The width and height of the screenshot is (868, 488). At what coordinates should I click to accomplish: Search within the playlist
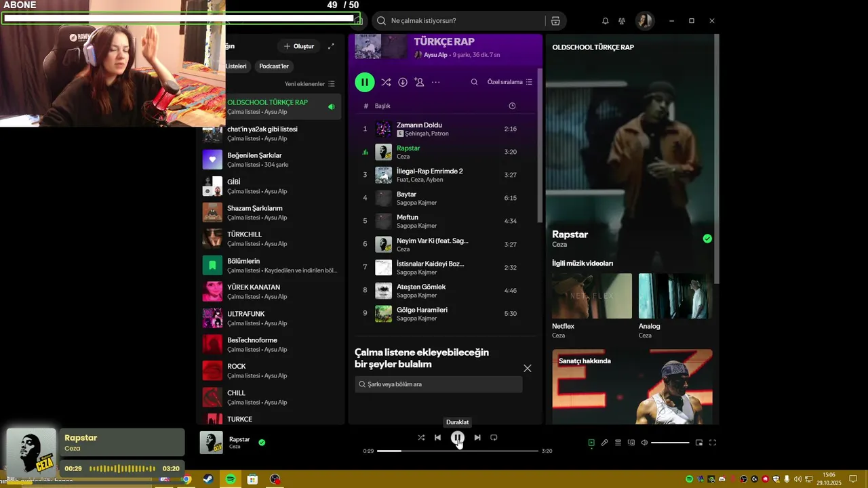click(x=475, y=82)
